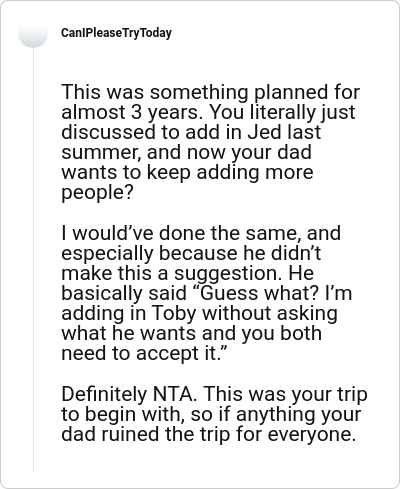This screenshot has height=489, width=400.
Task: Click the name "Toby" in the comment
Action: (x=173, y=314)
